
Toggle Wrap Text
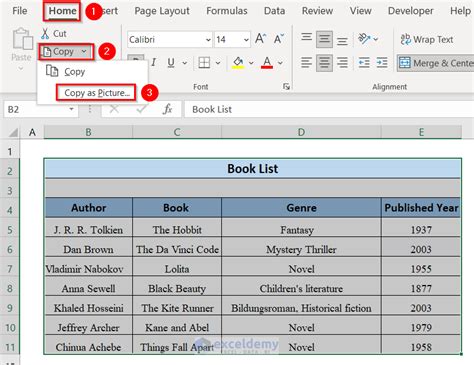[427, 39]
